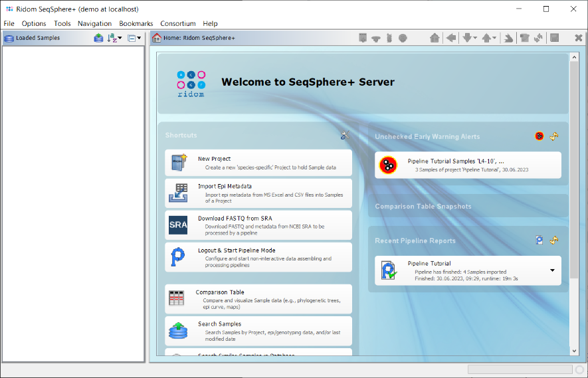
Task: Click the grayed refresh arrows toolbar icon
Action: (538, 38)
